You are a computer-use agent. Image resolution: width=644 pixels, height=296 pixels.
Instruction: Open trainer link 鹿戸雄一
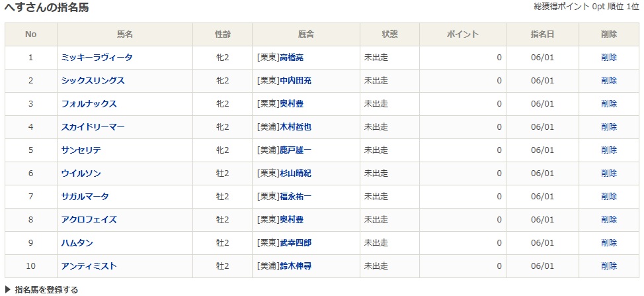(x=296, y=150)
